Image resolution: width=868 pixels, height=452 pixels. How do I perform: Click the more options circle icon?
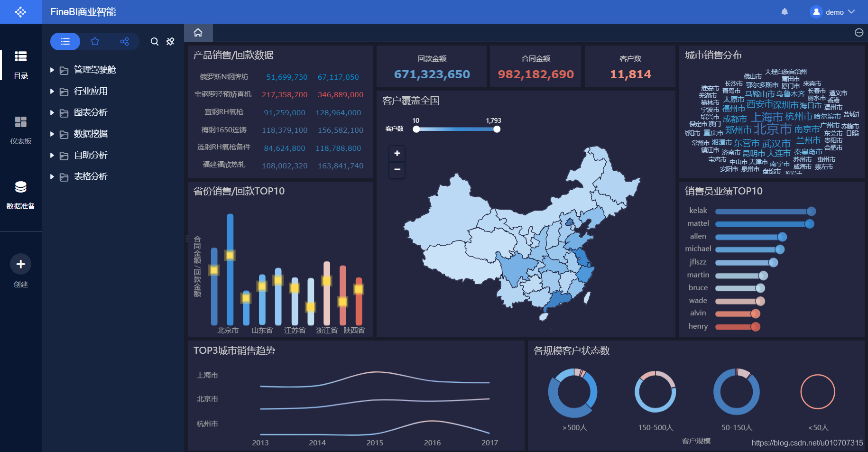pos(859,33)
